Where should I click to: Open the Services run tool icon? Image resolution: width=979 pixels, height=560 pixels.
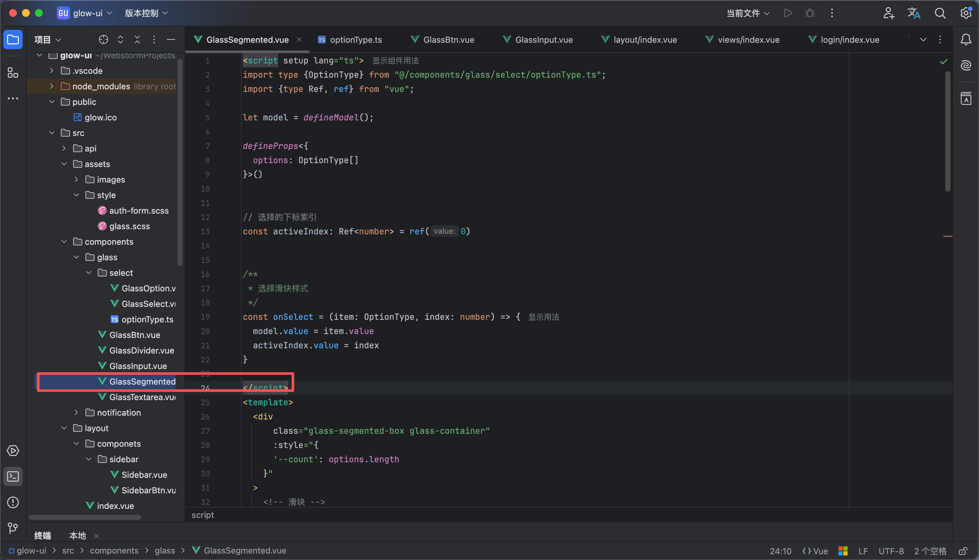13,450
